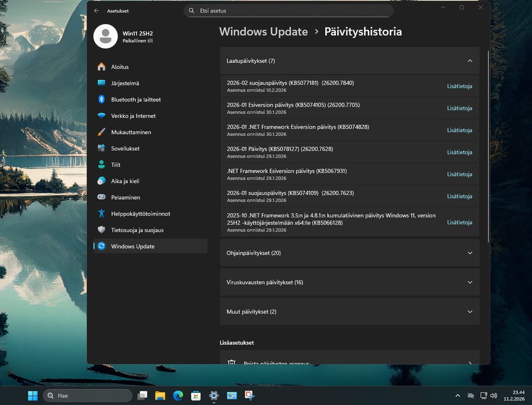Select Sovellukset in the sidebar
The width and height of the screenshot is (532, 405).
coord(125,149)
